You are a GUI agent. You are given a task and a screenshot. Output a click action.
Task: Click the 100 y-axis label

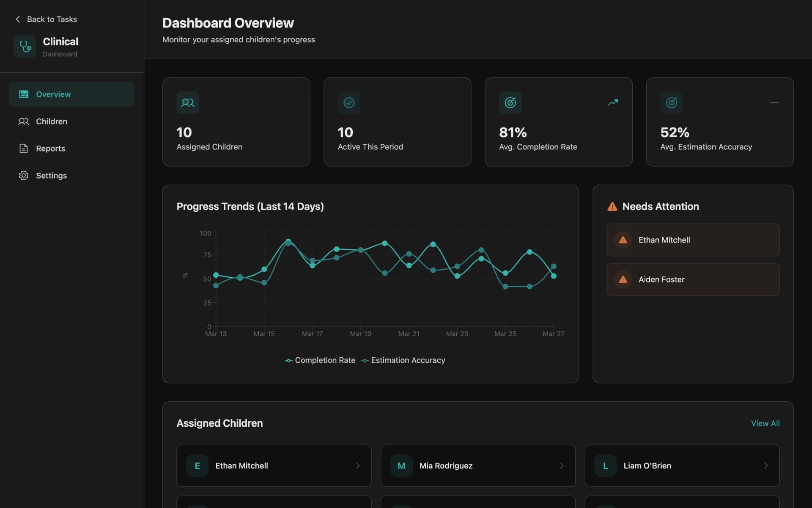206,233
